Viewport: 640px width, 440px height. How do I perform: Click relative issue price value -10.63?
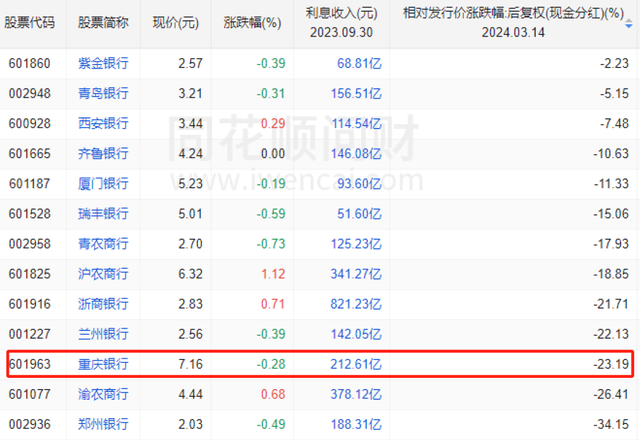[x=611, y=153]
